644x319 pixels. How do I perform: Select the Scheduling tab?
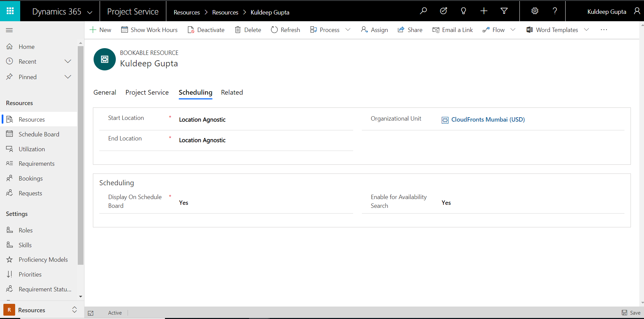tap(196, 92)
